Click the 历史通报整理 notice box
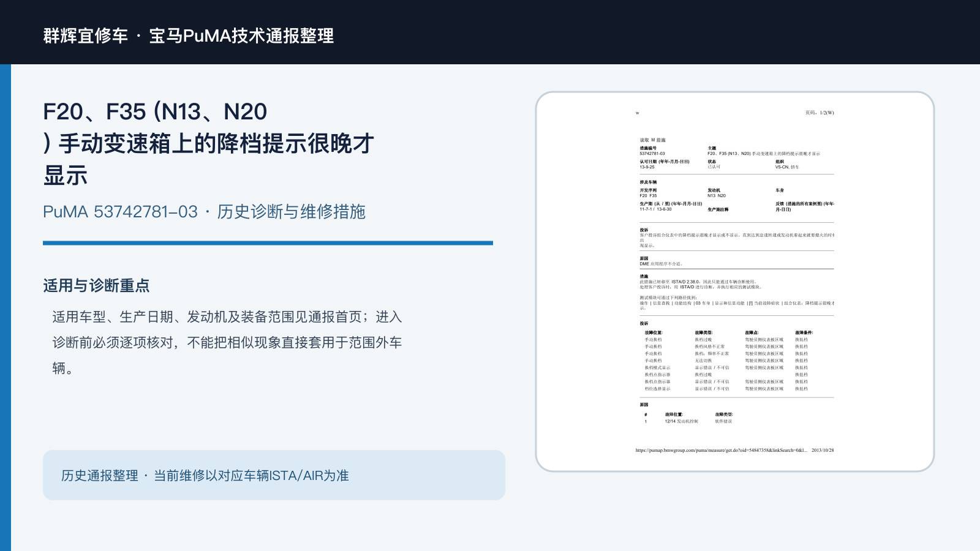This screenshot has width=980, height=551. pyautogui.click(x=274, y=475)
